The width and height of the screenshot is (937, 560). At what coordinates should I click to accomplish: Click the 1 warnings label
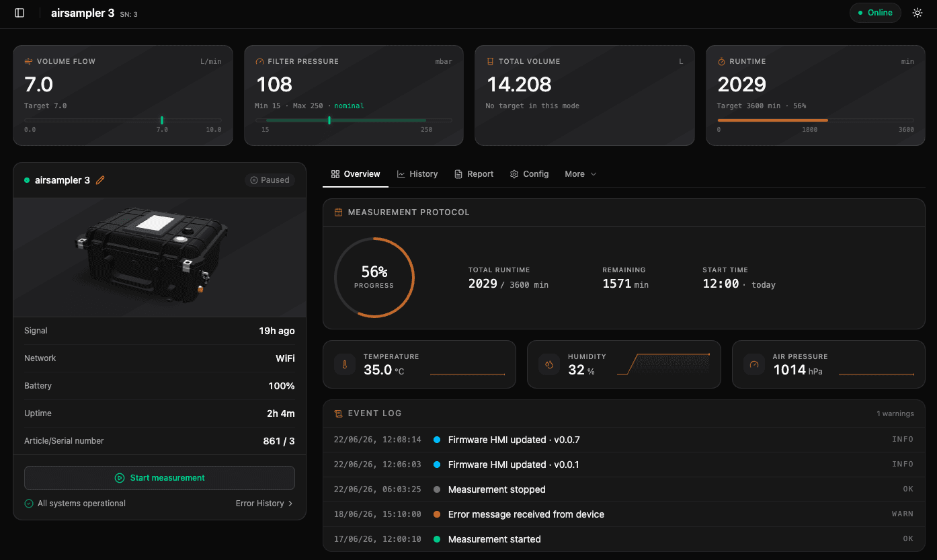point(895,413)
